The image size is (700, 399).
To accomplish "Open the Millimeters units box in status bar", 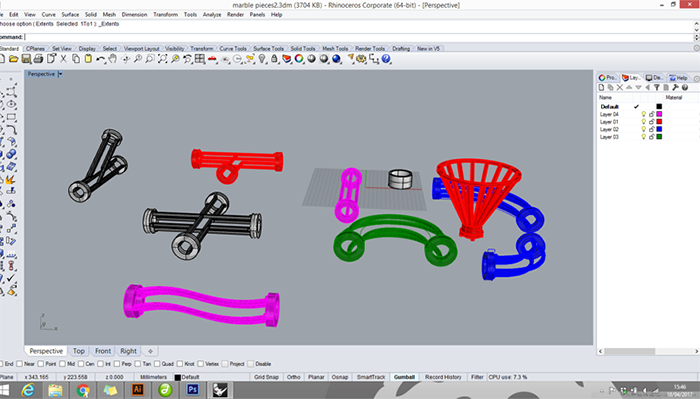I will coord(153,377).
